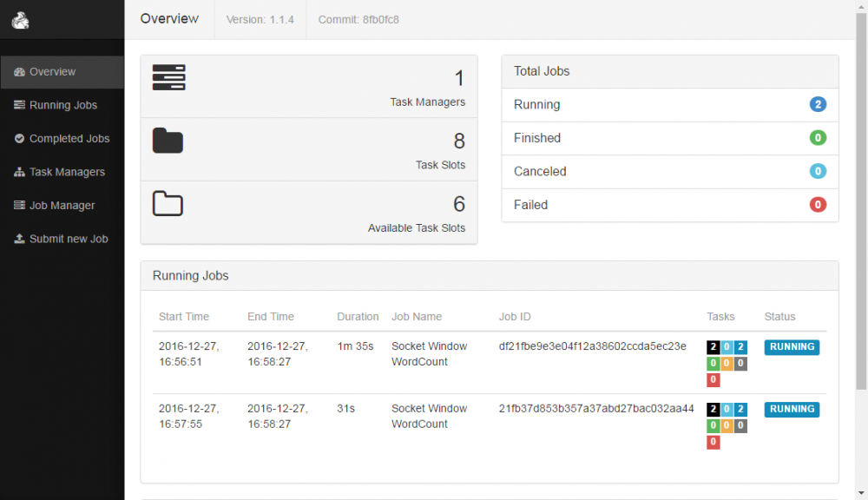Click the Failed count badge showing 0
Screen dimensions: 868x500
pyautogui.click(x=818, y=205)
